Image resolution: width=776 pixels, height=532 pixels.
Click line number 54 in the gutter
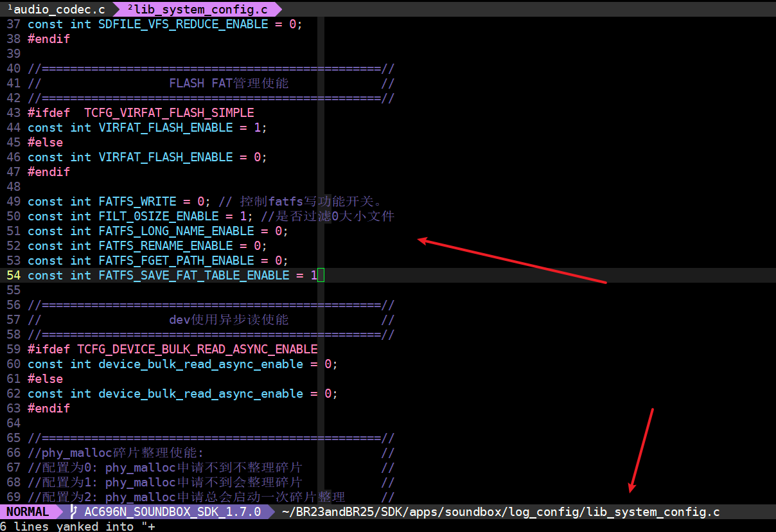pos(13,276)
